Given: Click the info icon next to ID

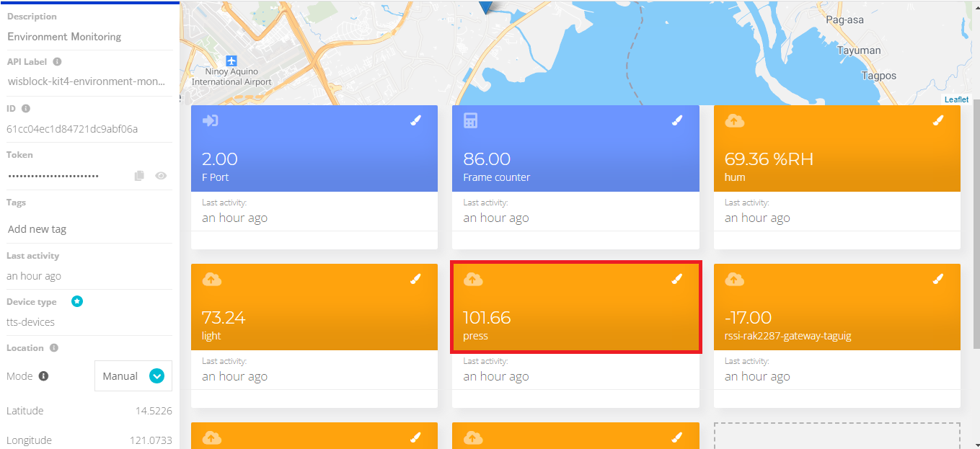Looking at the screenshot, I should (26, 109).
